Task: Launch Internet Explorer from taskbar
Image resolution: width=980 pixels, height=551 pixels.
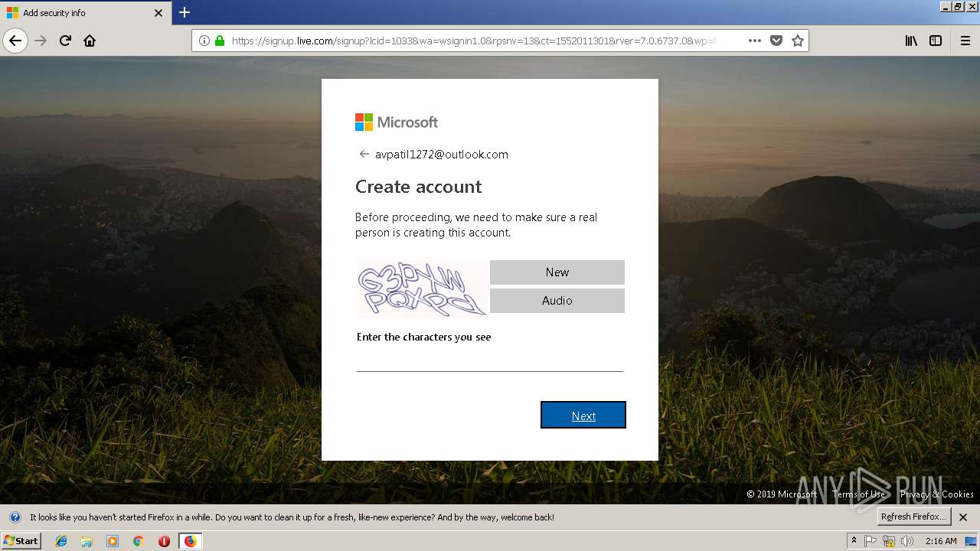Action: coord(61,541)
